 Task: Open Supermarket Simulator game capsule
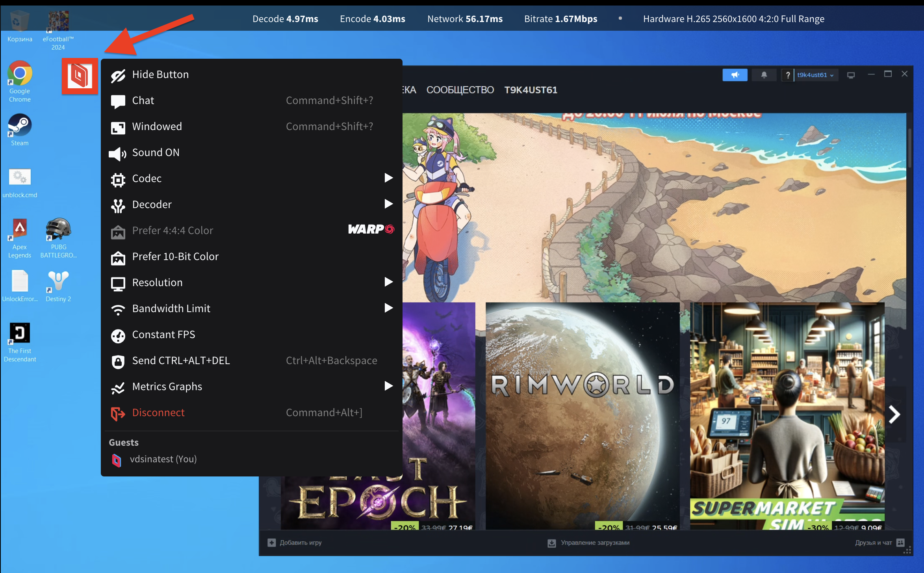click(x=787, y=416)
